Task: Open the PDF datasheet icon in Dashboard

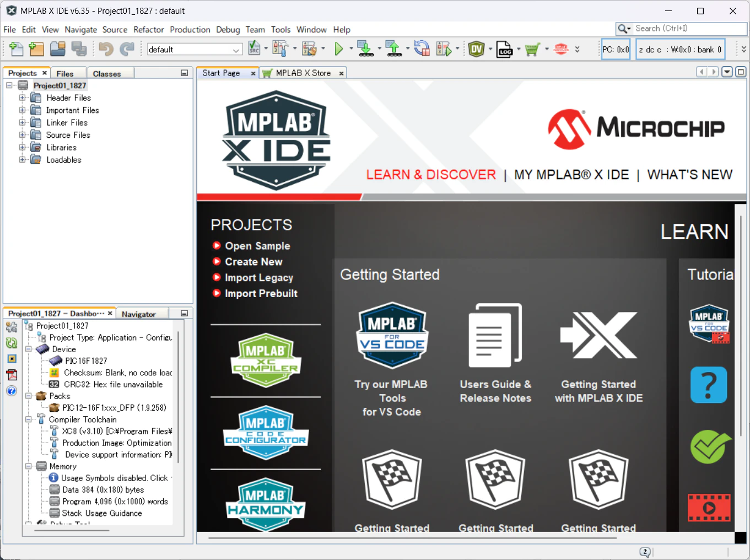Action: click(11, 375)
